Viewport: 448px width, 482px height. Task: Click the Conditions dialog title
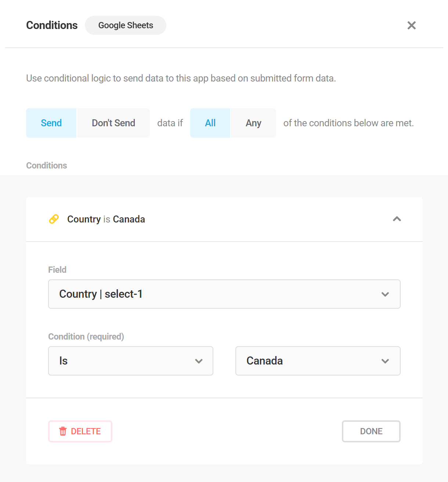coord(52,25)
